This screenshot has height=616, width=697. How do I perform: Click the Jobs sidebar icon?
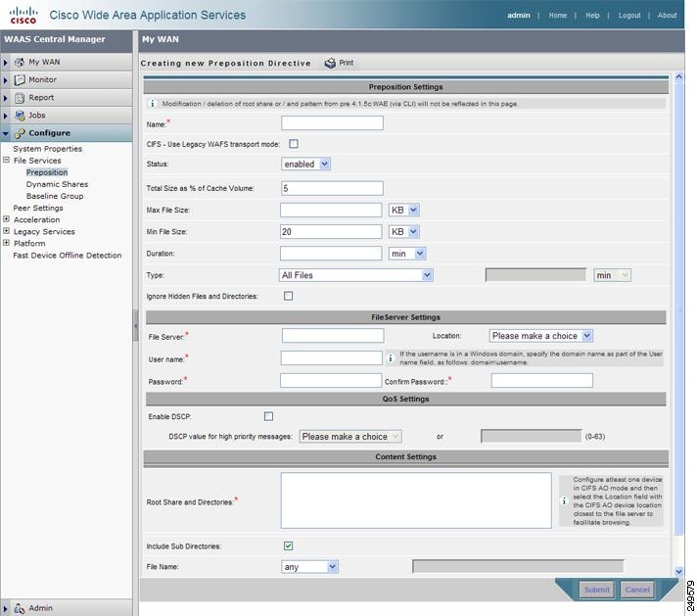tap(20, 116)
